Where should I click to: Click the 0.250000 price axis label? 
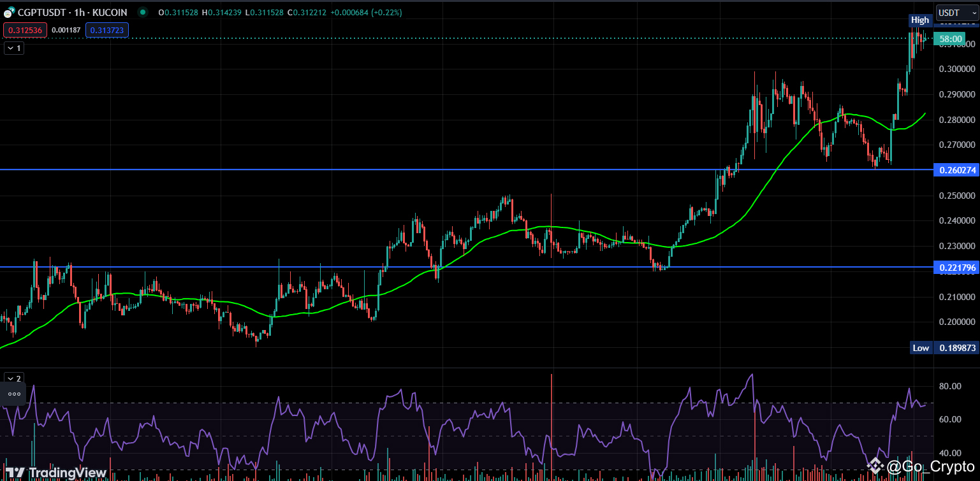click(x=956, y=196)
